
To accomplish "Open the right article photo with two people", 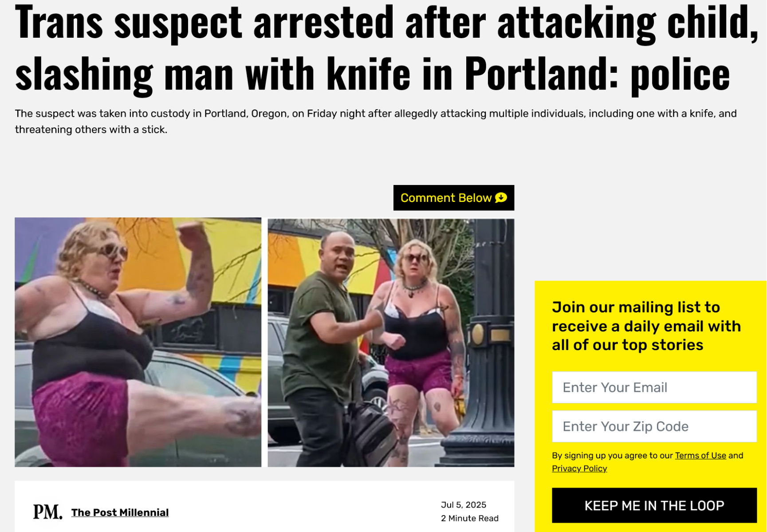I will tap(391, 342).
